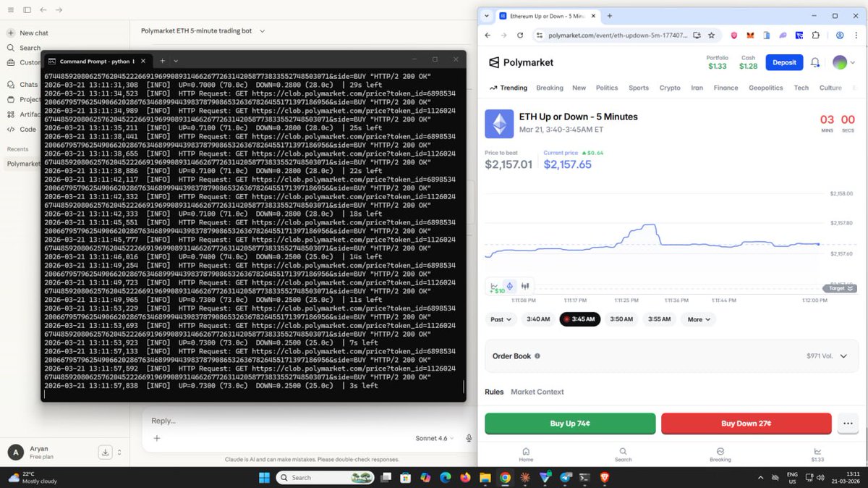Expand Polymarket ETH 5-minute trading bot title dropdown
The width and height of the screenshot is (868, 488).
tap(263, 30)
